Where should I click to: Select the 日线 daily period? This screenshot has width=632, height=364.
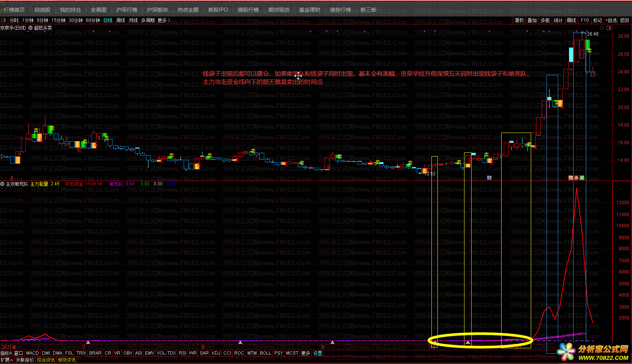pyautogui.click(x=108, y=20)
